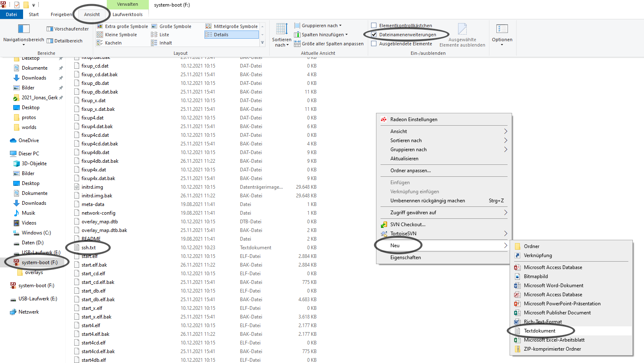Choose ZIP-komprimierter Ordner in Neu submenu
The width and height of the screenshot is (644, 363).
point(552,349)
